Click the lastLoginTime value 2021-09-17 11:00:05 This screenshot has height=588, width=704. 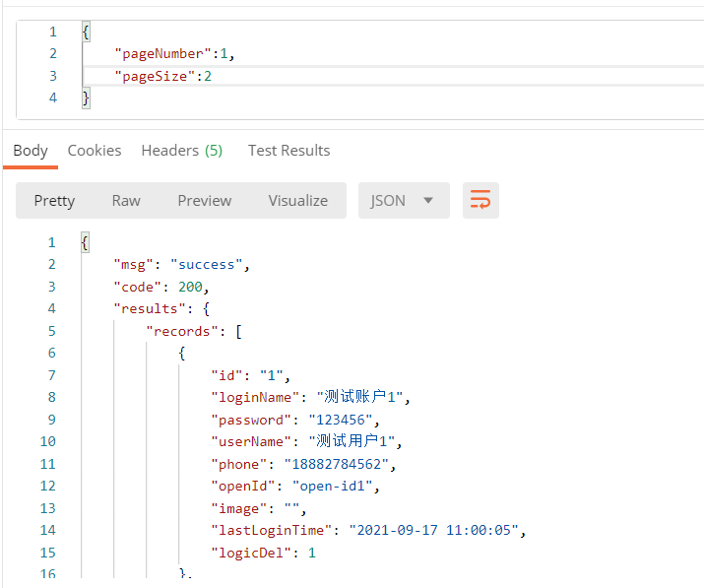433,530
